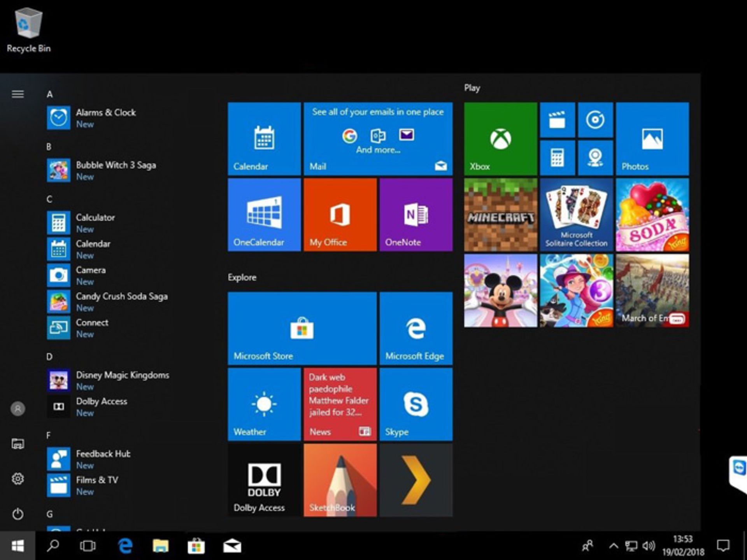Launch the Xbox tile
Viewport: 747px width, 560px height.
[500, 139]
